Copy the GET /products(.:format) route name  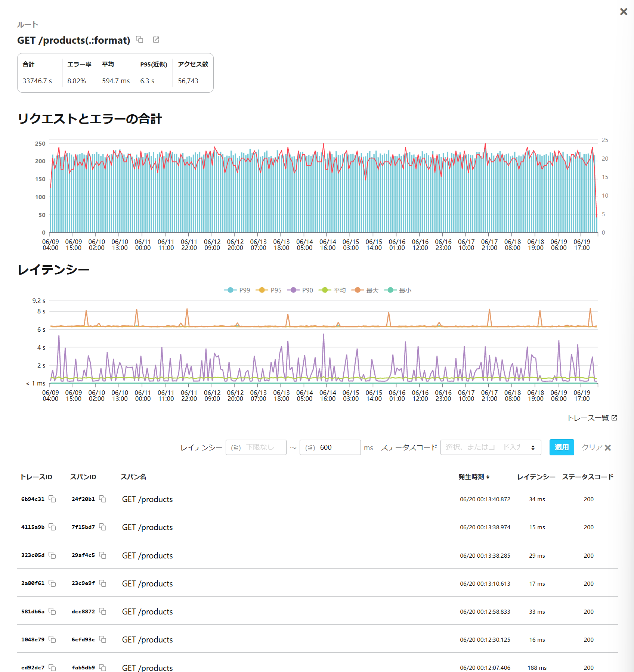point(140,40)
